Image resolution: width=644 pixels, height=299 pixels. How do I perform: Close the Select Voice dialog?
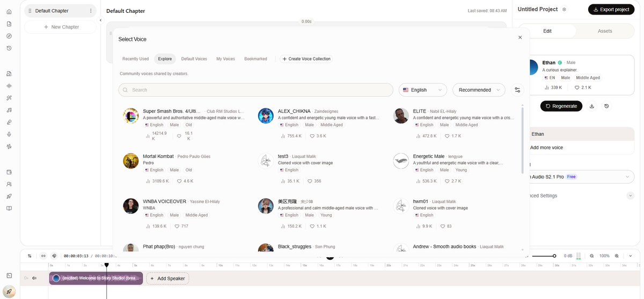click(x=520, y=38)
